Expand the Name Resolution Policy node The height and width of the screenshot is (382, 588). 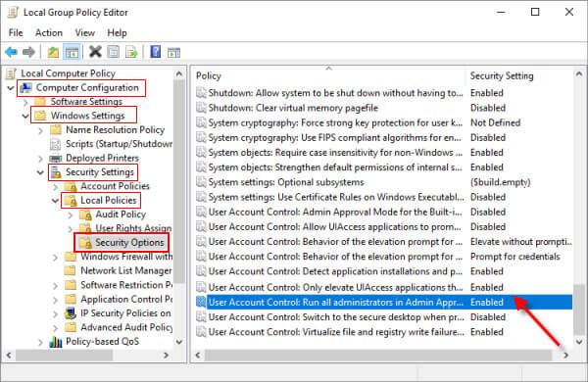pyautogui.click(x=40, y=130)
